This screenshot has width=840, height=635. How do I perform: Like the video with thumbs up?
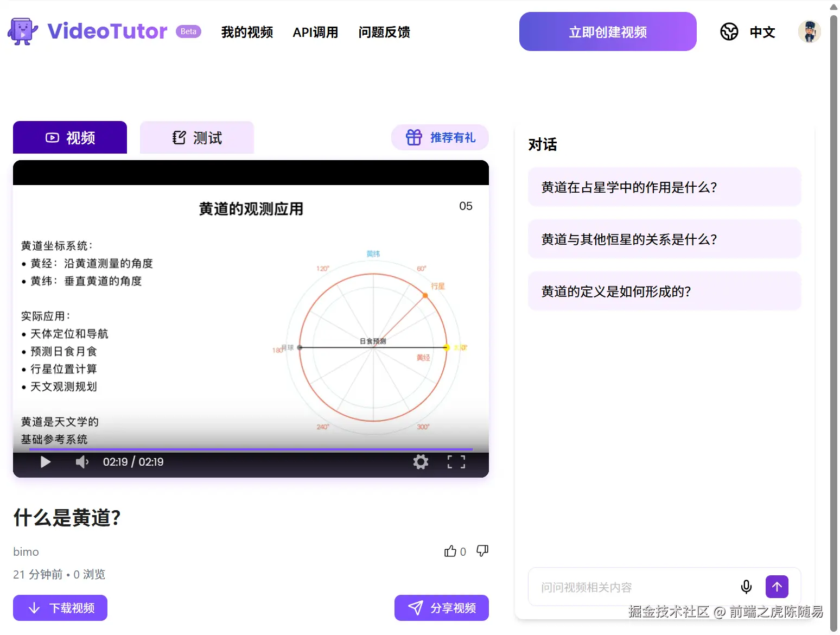click(450, 551)
